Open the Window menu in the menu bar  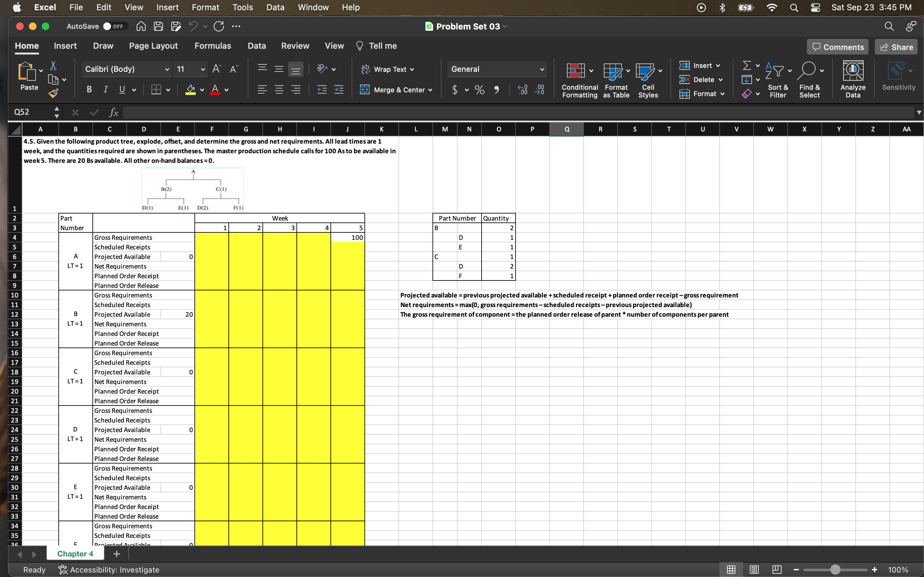pos(313,7)
